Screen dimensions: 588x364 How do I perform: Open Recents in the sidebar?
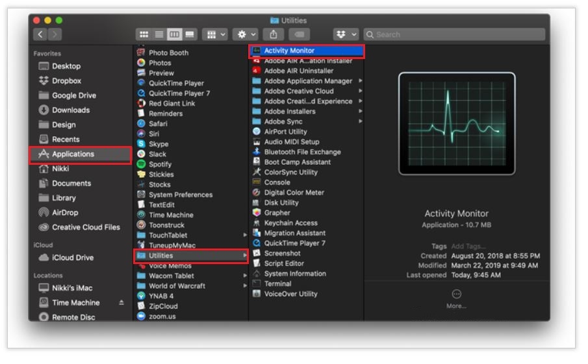coord(66,140)
